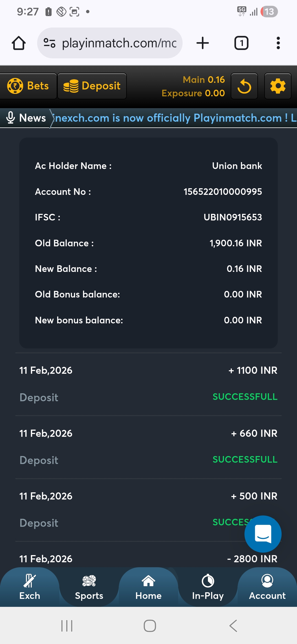This screenshot has height=644, width=297.
Task: Select the +660 INR deposit entry
Action: tap(148, 446)
